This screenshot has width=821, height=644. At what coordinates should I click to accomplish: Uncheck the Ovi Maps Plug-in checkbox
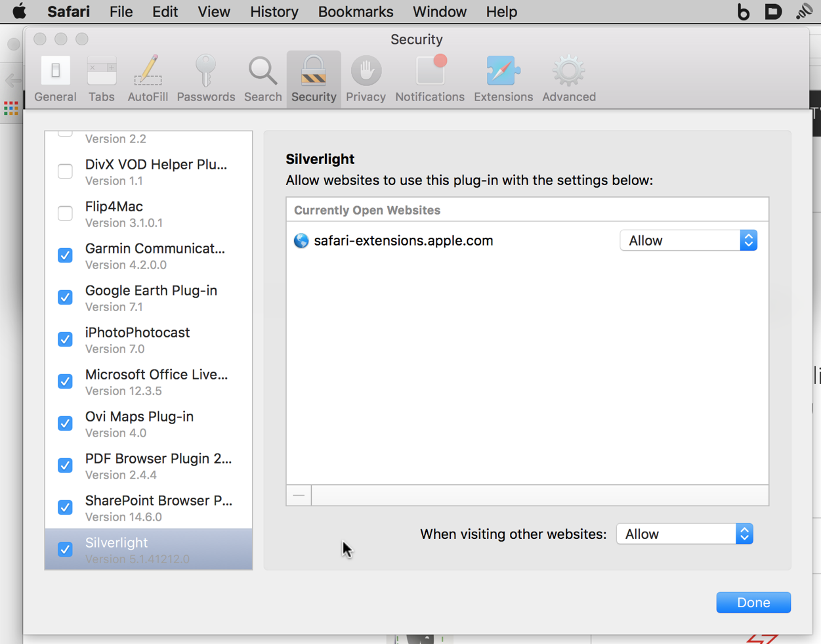(x=65, y=423)
